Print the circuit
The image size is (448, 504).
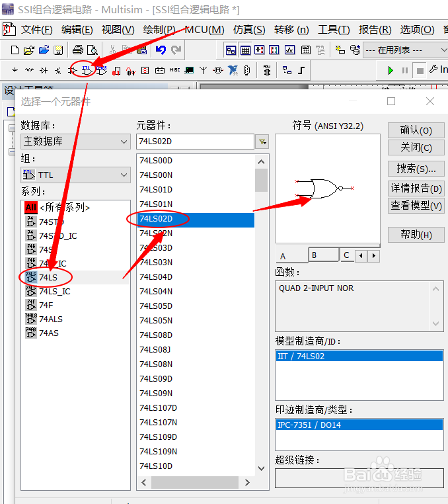pos(78,50)
